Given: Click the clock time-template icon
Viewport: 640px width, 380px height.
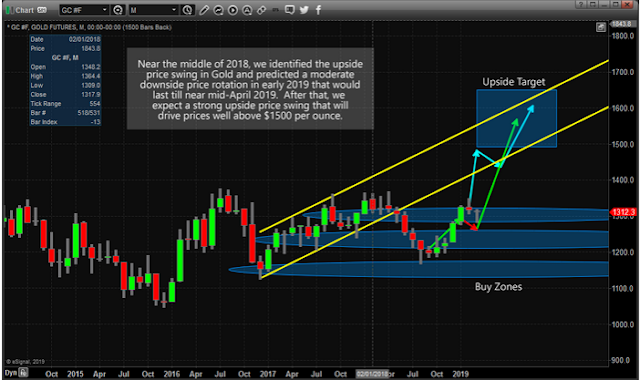Looking at the screenshot, I should (x=187, y=10).
